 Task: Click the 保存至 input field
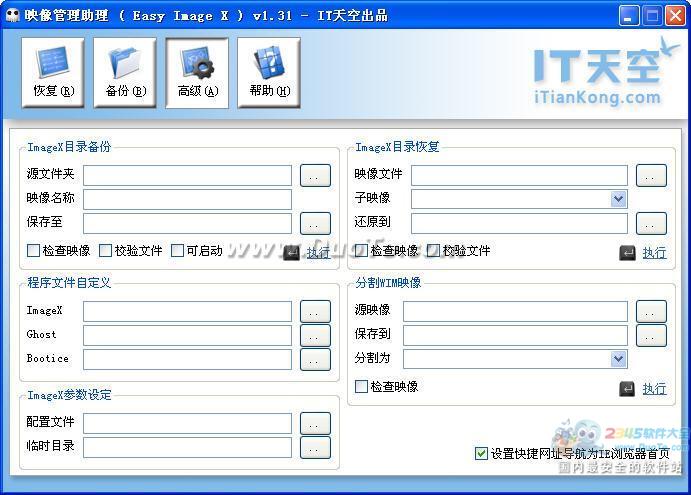click(x=187, y=223)
